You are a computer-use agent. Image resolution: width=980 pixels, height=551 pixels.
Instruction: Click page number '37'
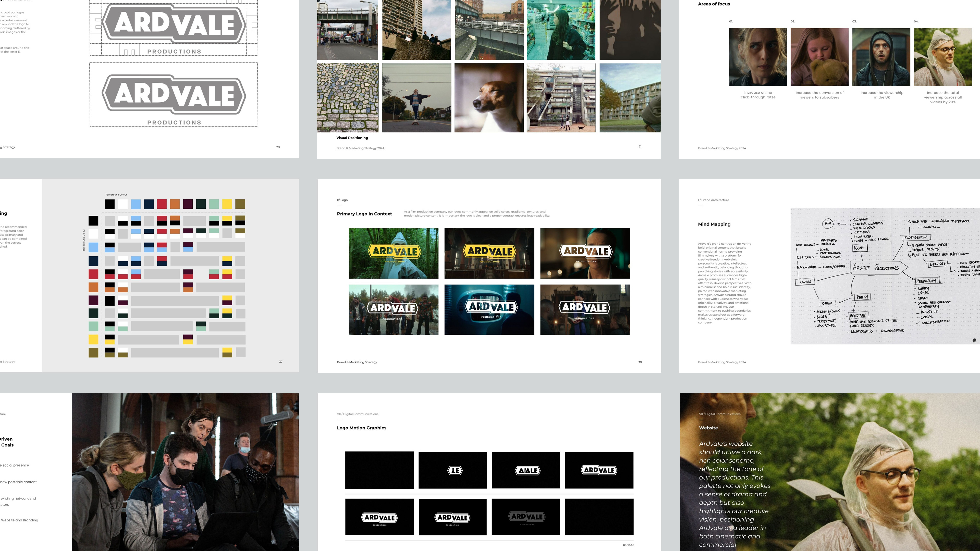click(281, 362)
